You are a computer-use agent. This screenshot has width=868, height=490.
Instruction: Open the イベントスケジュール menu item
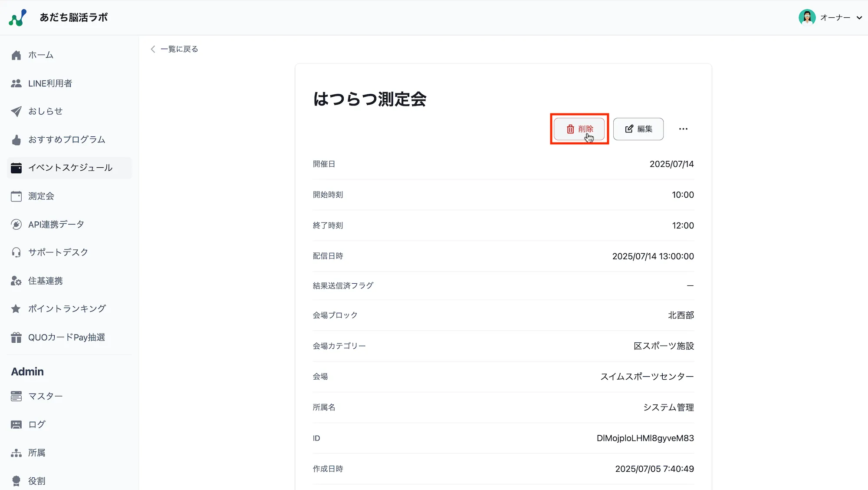click(70, 168)
